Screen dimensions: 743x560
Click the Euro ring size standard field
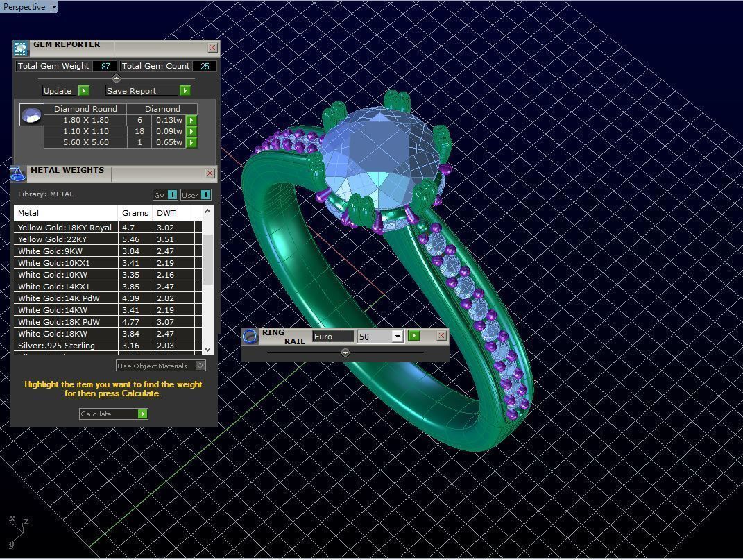coord(332,337)
